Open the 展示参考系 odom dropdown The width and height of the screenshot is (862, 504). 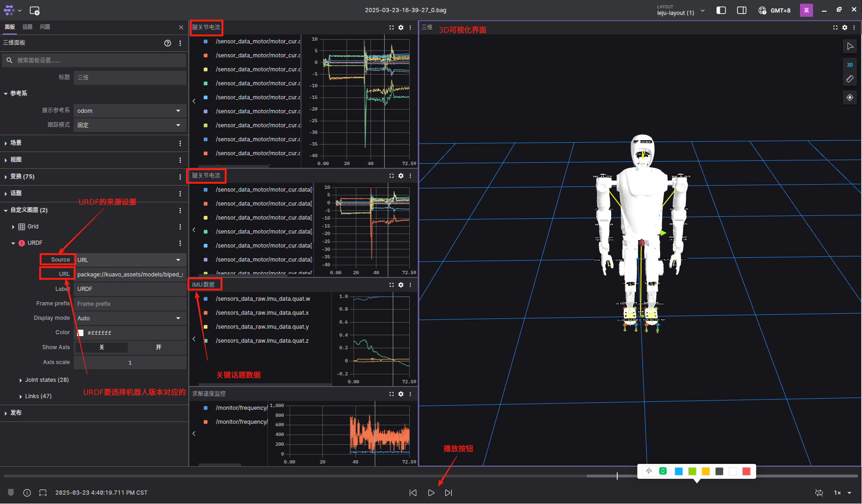130,111
